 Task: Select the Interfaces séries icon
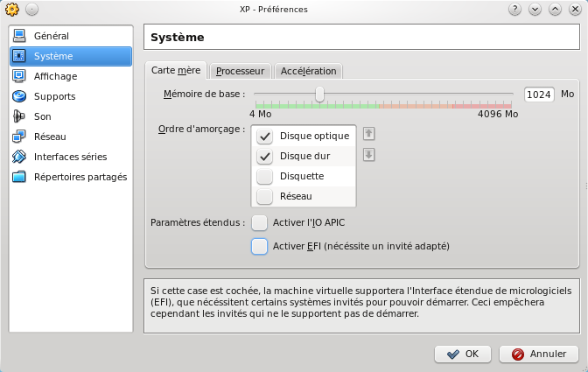point(19,157)
